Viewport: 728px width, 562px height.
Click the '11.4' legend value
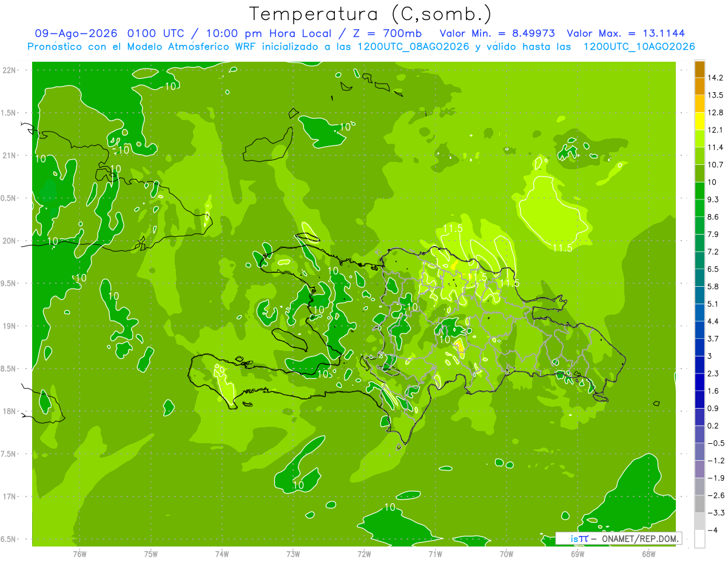716,147
